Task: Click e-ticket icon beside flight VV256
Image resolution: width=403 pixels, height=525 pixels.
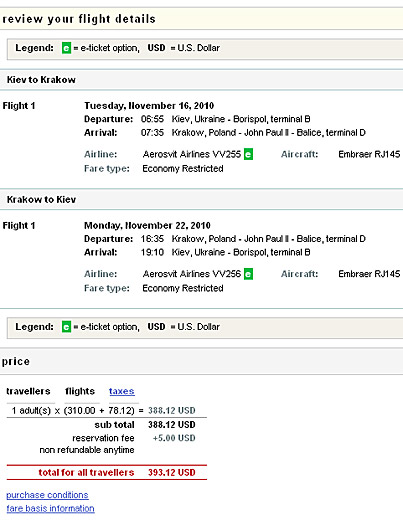Action: click(248, 274)
